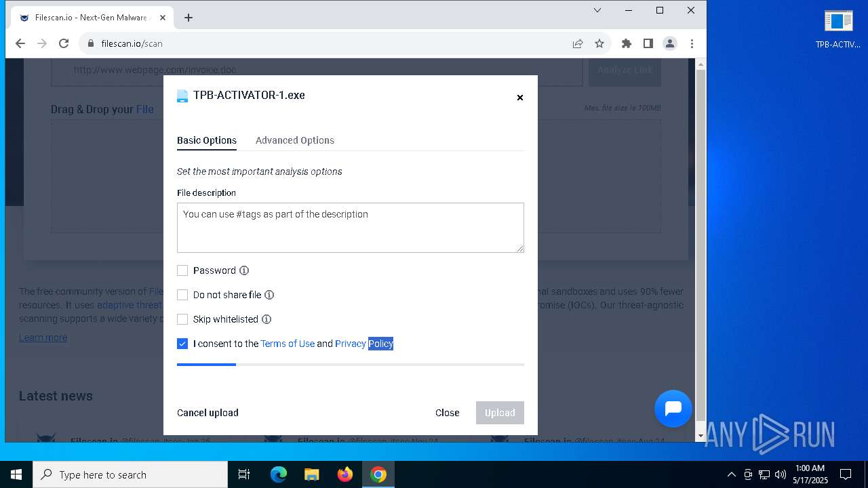Open Chrome extensions puzzle icon
Viewport: 868px width, 488px height.
pos(627,43)
